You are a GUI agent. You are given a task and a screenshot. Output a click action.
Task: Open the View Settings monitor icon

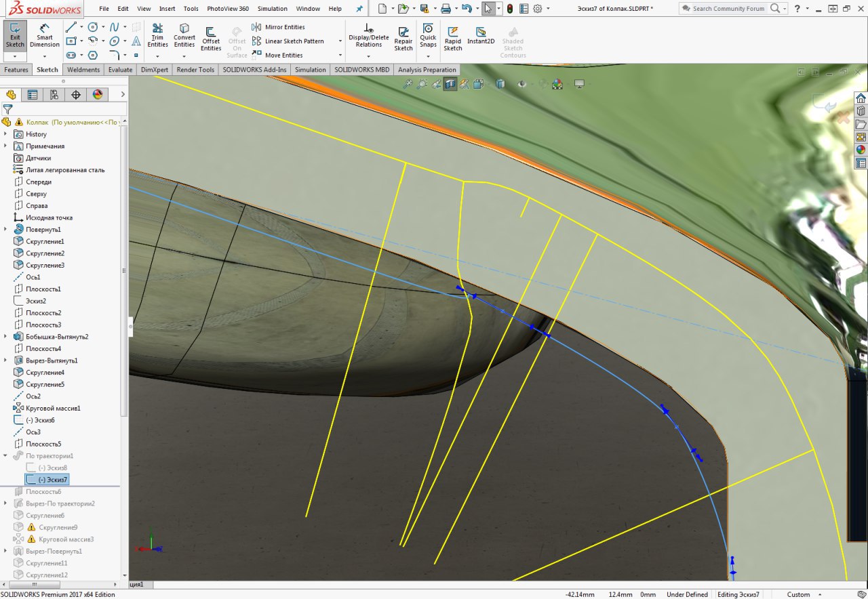tap(580, 84)
